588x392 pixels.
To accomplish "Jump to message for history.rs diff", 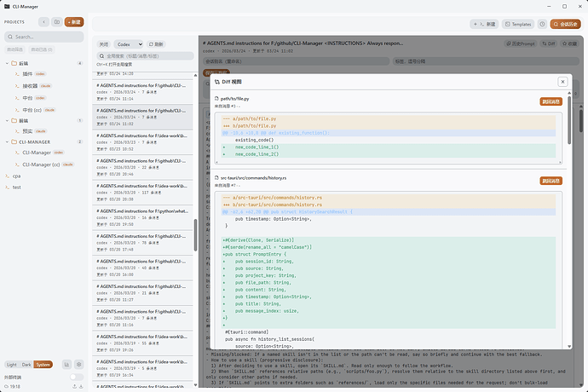I will (551, 181).
